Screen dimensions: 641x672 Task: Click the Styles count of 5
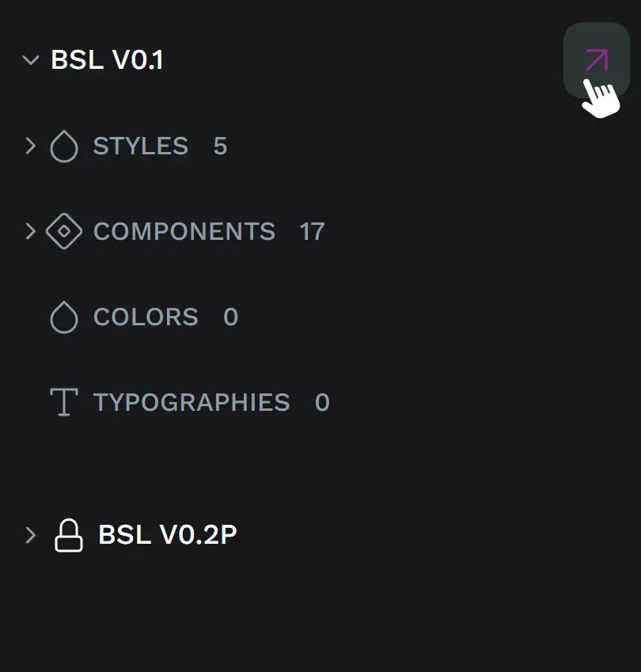220,146
